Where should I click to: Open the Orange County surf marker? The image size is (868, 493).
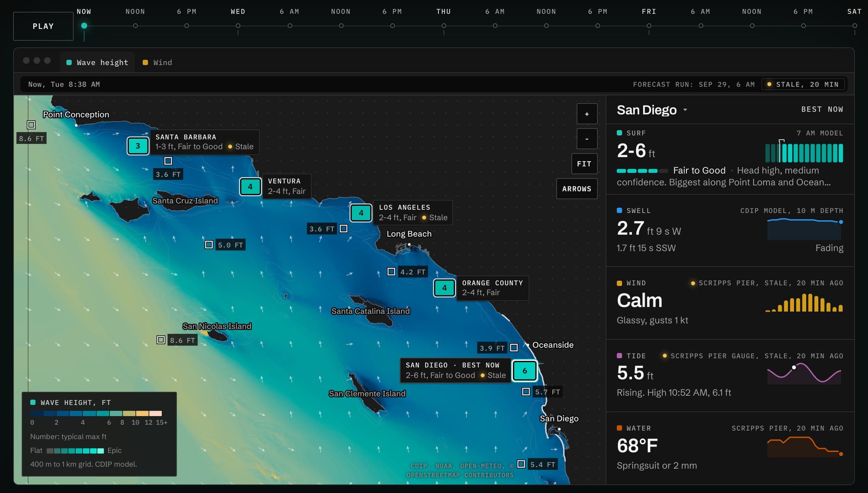tap(444, 288)
